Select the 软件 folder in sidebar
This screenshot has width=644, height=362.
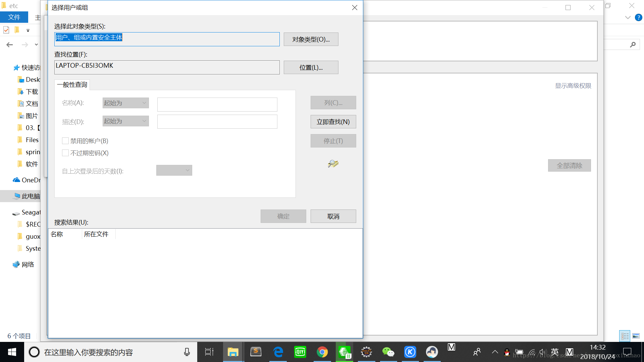click(28, 164)
